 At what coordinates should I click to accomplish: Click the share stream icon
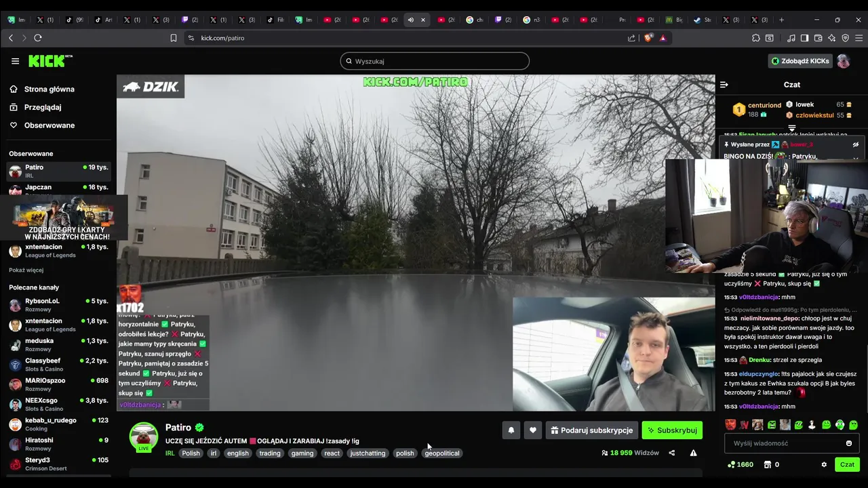(x=672, y=453)
